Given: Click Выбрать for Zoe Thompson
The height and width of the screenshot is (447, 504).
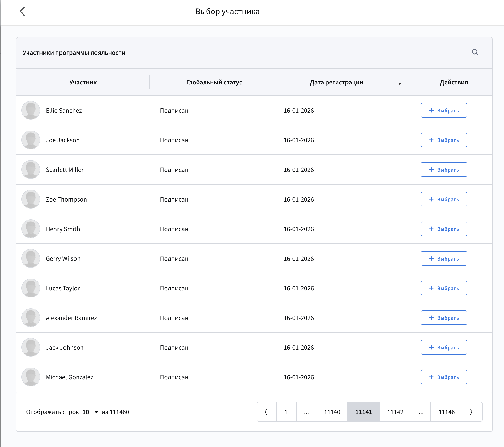Looking at the screenshot, I should click(x=444, y=199).
